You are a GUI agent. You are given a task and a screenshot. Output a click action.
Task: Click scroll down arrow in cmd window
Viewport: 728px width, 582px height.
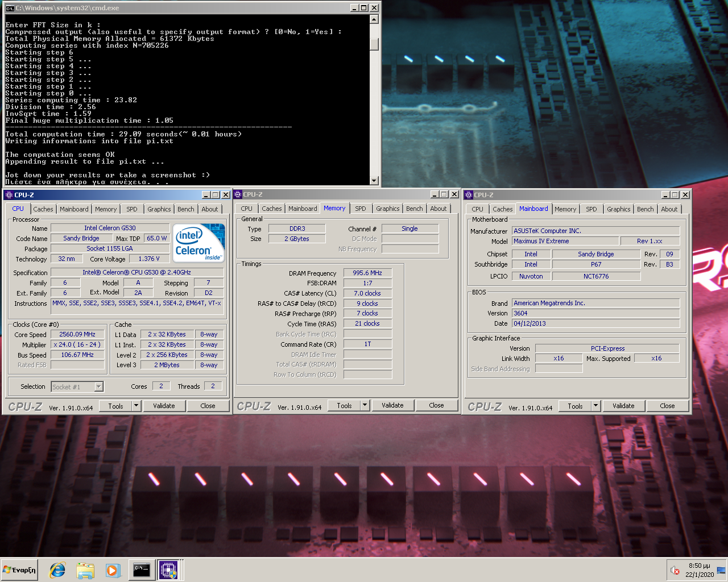click(374, 181)
